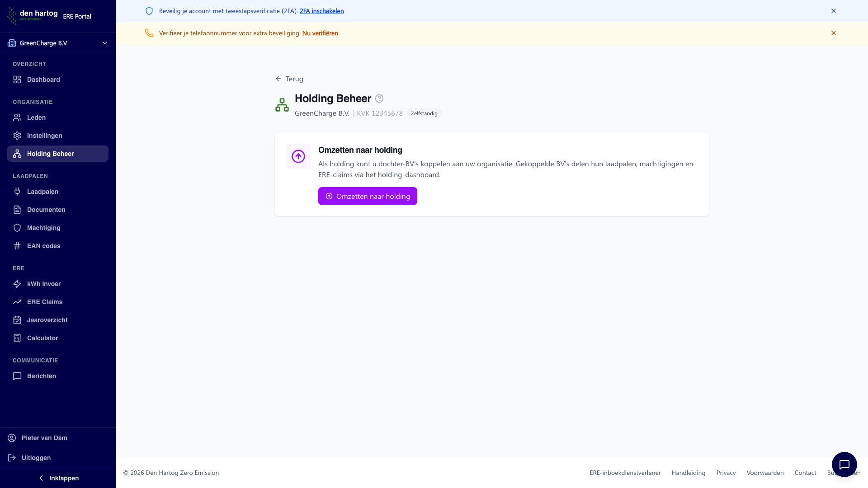The height and width of the screenshot is (488, 868).
Task: Click the Berichten message icon
Action: pos(17,376)
